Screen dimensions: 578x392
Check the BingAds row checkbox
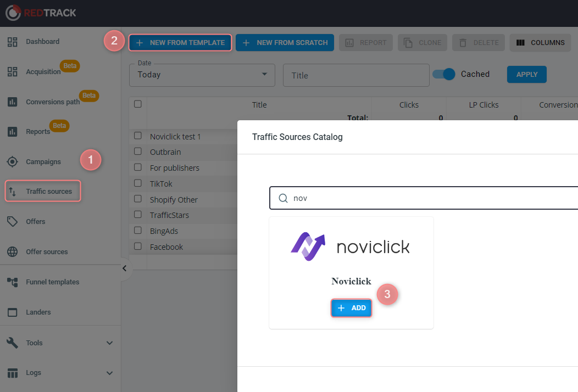[x=138, y=230]
